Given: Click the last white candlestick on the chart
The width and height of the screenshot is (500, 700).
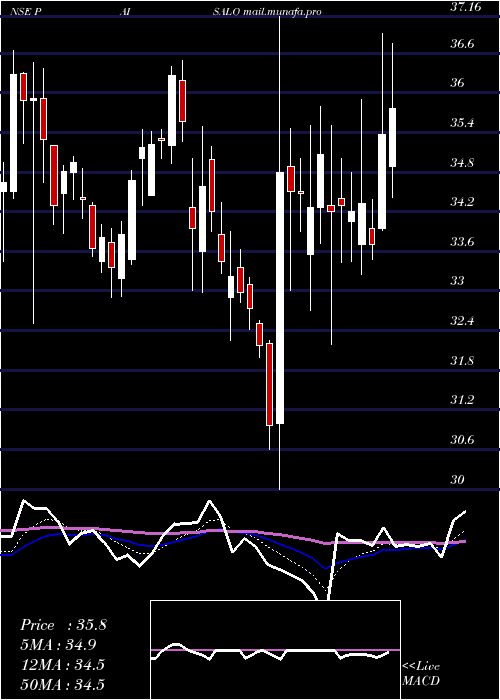Looking at the screenshot, I should point(393,138).
